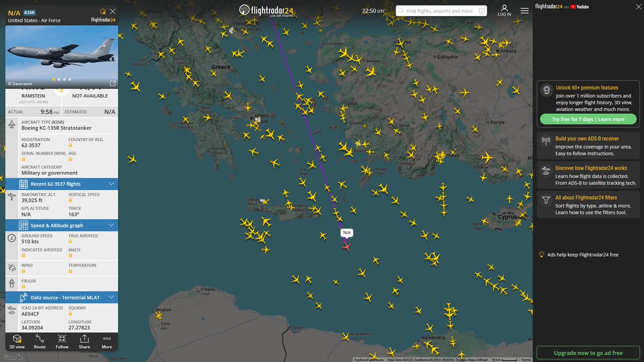Click the Athens label on map

(262, 117)
